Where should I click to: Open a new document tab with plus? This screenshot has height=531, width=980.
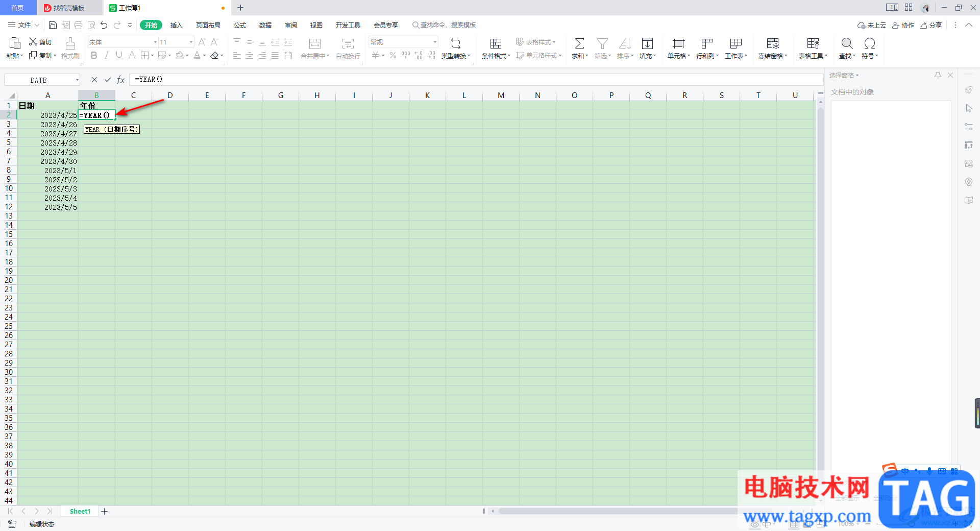pos(240,8)
